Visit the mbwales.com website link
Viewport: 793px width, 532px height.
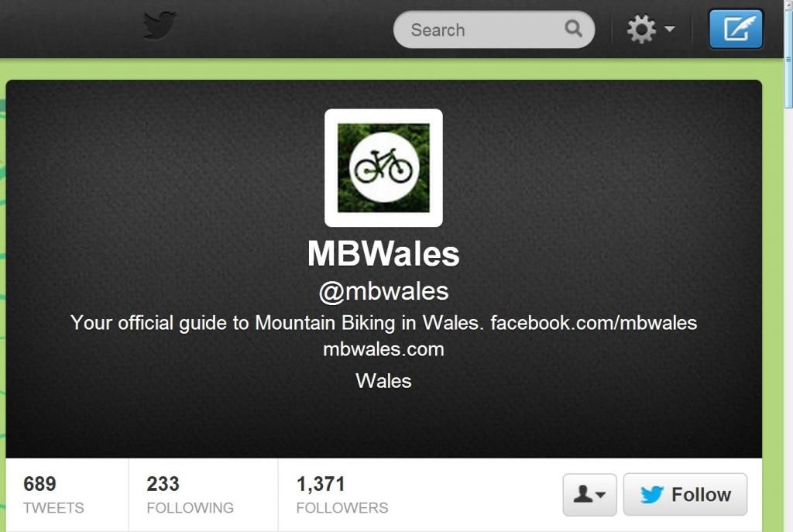click(x=383, y=349)
